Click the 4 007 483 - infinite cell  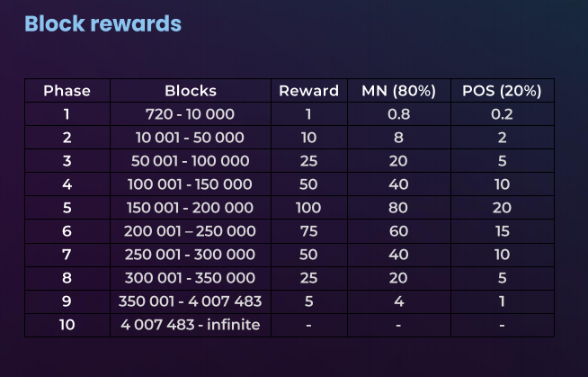click(x=191, y=325)
